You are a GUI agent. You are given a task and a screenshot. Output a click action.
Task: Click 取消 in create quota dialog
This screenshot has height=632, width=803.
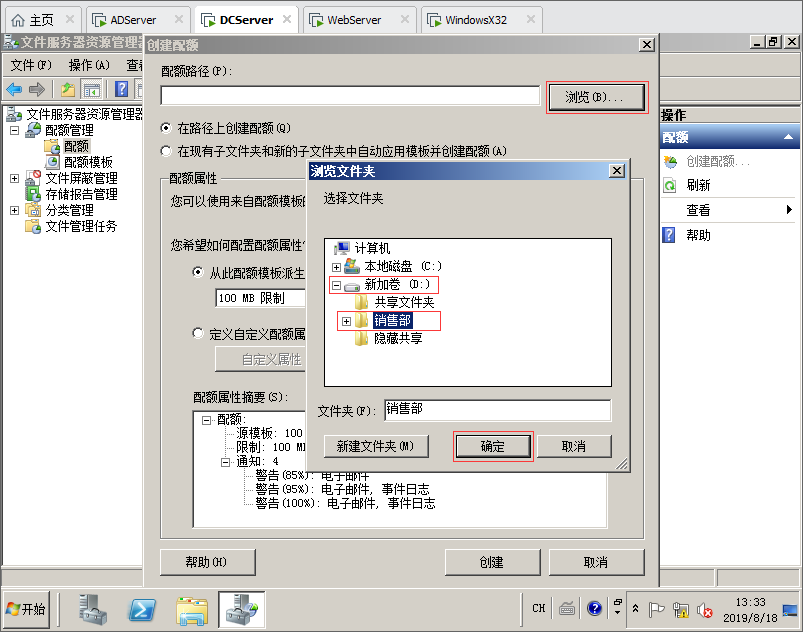click(x=596, y=562)
